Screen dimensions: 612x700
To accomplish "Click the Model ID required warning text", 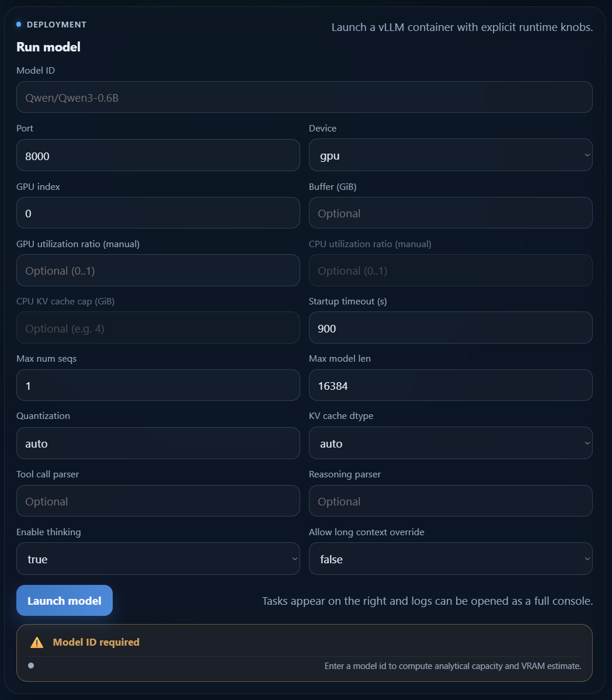I will tap(96, 642).
